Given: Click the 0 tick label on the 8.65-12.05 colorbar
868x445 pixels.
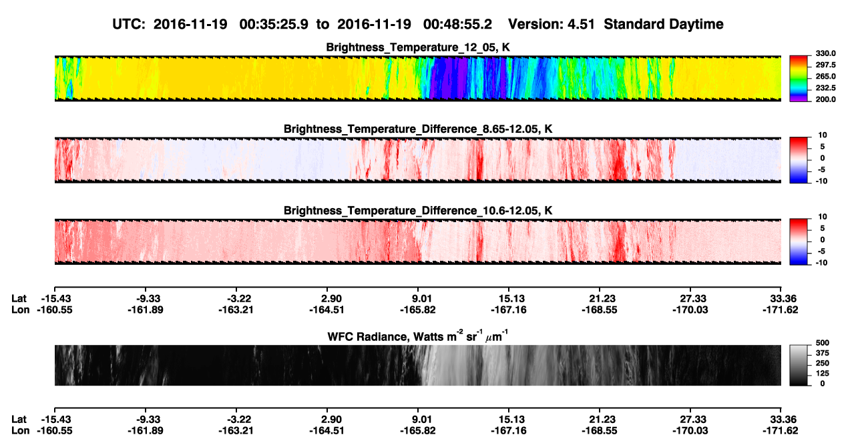Looking at the screenshot, I should [823, 157].
